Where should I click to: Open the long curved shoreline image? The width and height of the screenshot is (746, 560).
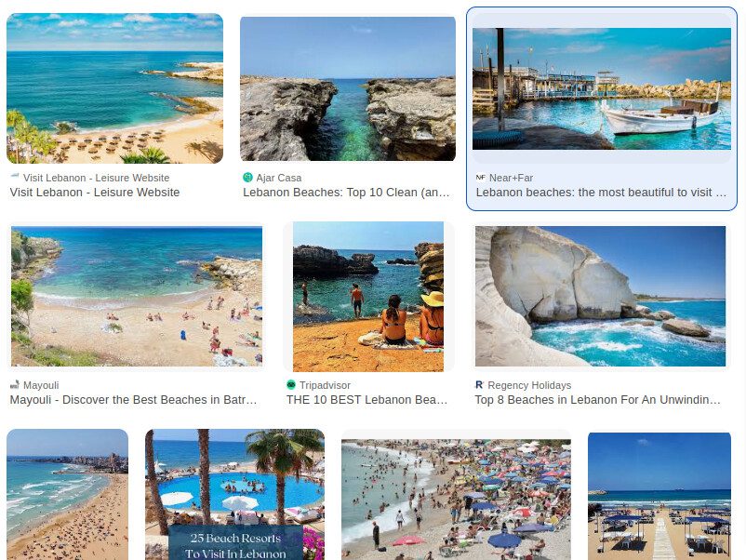click(68, 494)
